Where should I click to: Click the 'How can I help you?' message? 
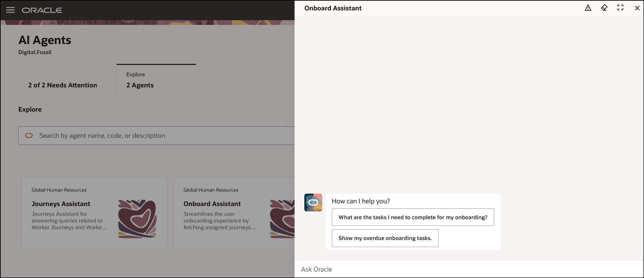[x=361, y=201]
